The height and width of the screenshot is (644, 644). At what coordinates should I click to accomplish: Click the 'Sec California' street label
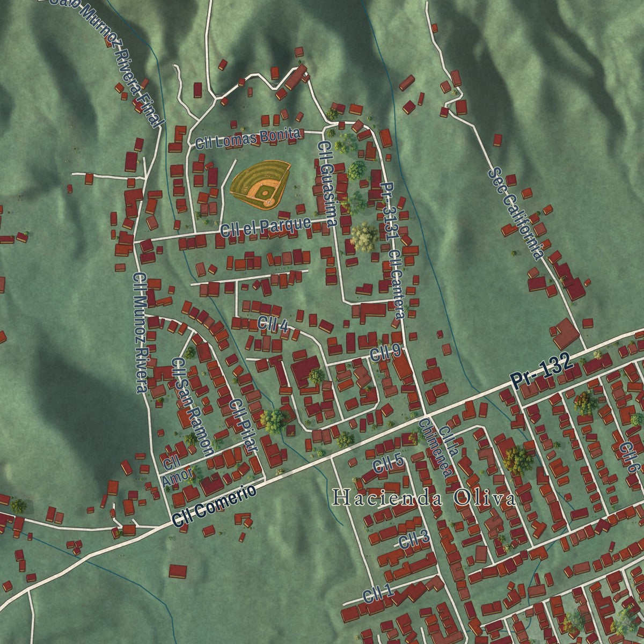[x=516, y=214]
